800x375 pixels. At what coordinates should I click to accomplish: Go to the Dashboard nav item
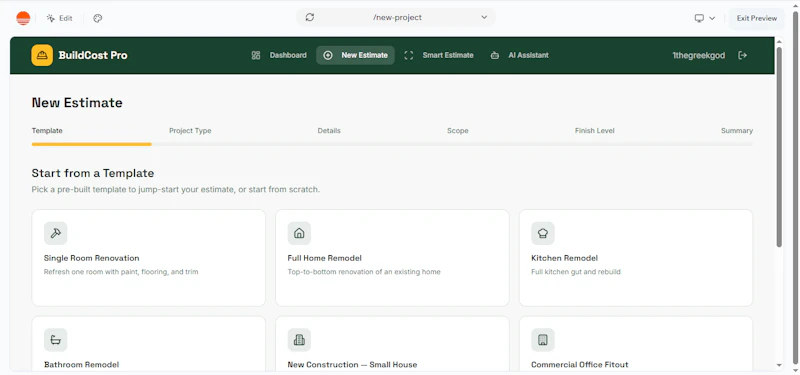[x=279, y=55]
